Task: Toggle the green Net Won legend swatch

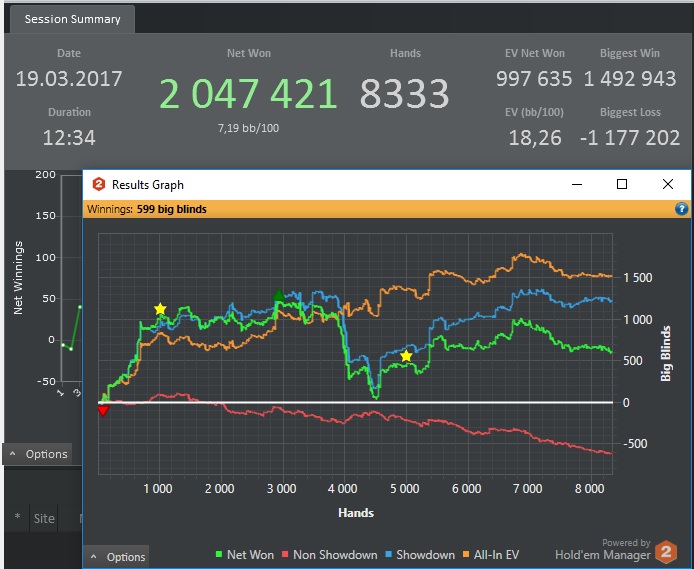Action: coord(219,554)
